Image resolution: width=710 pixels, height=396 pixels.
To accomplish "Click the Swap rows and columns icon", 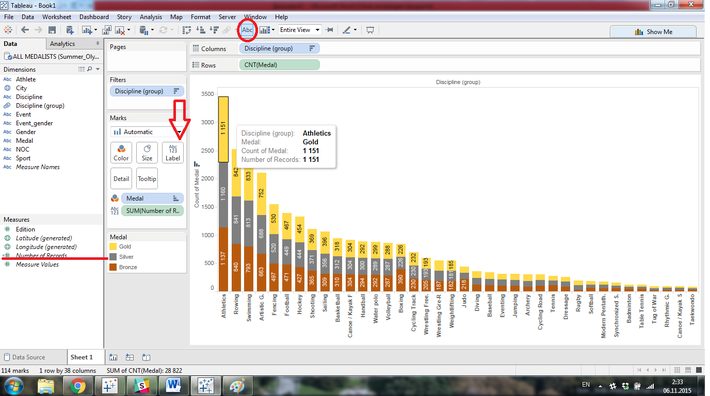I will pyautogui.click(x=187, y=30).
